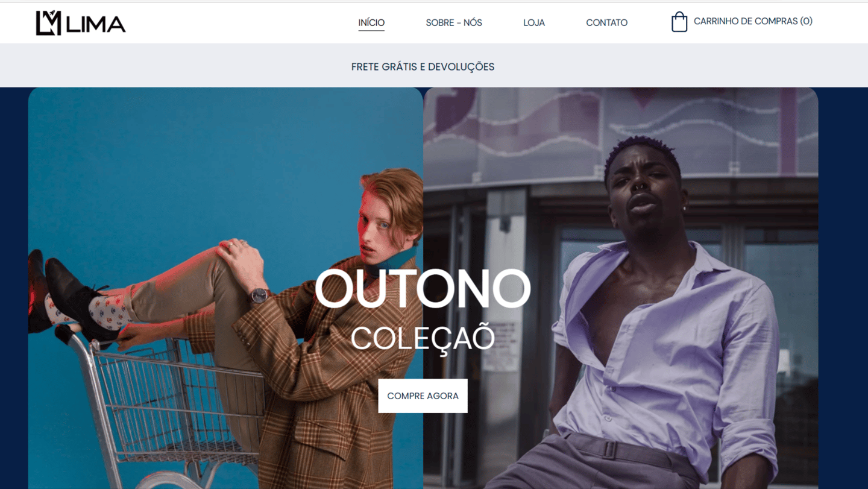
Task: Select CONTATO in the navigation bar
Action: click(x=606, y=22)
